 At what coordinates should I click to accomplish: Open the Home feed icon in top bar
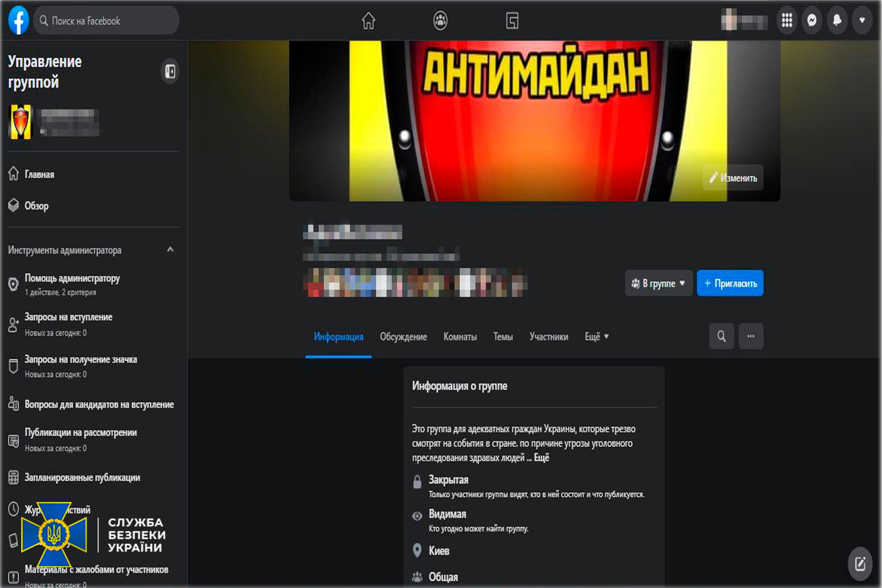(368, 21)
